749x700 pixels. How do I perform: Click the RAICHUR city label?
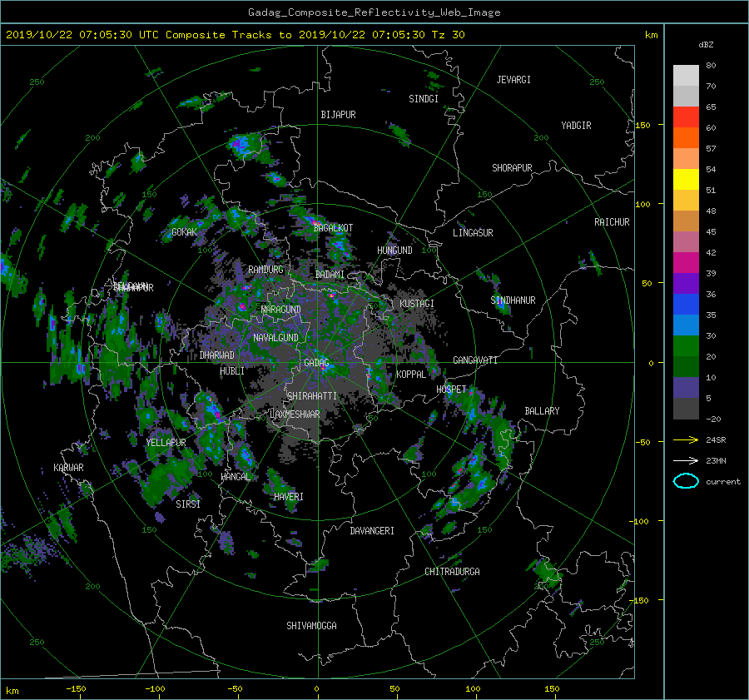(x=612, y=222)
